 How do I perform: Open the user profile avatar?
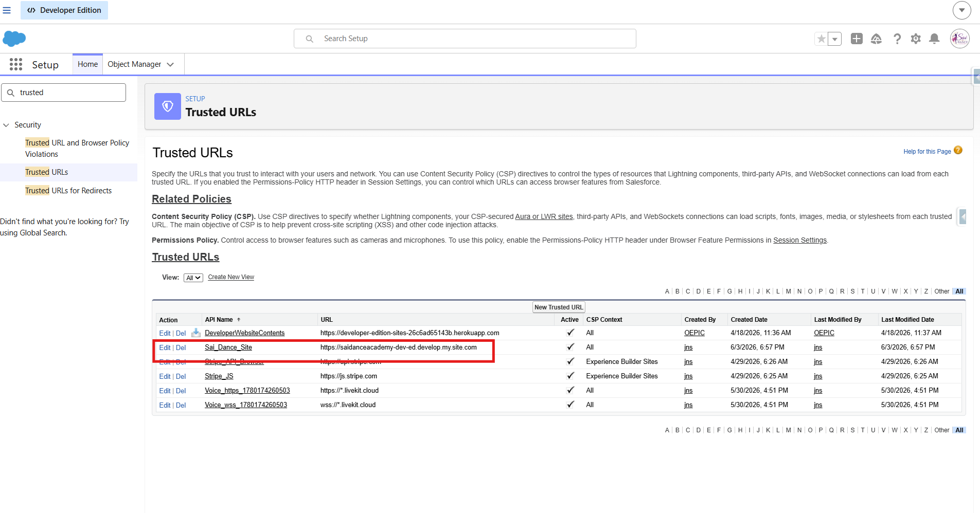(960, 39)
